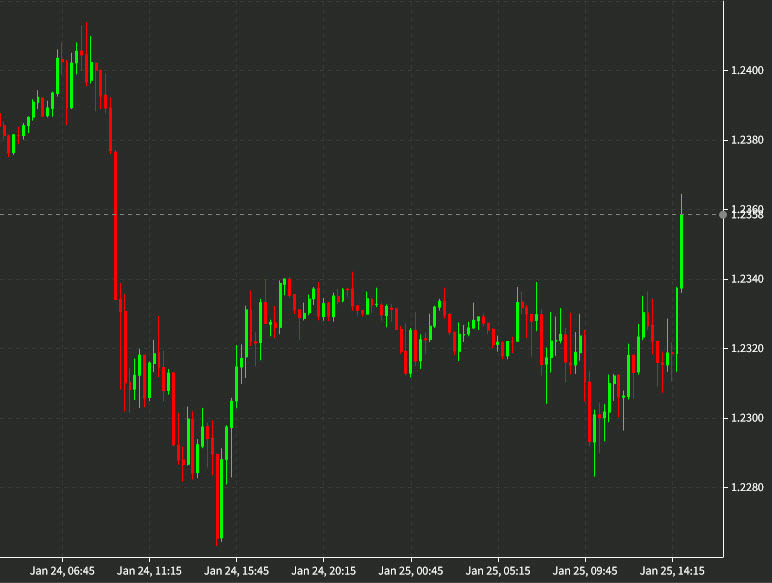Image resolution: width=772 pixels, height=583 pixels.
Task: Select the current price marker dot
Action: pyautogui.click(x=723, y=215)
